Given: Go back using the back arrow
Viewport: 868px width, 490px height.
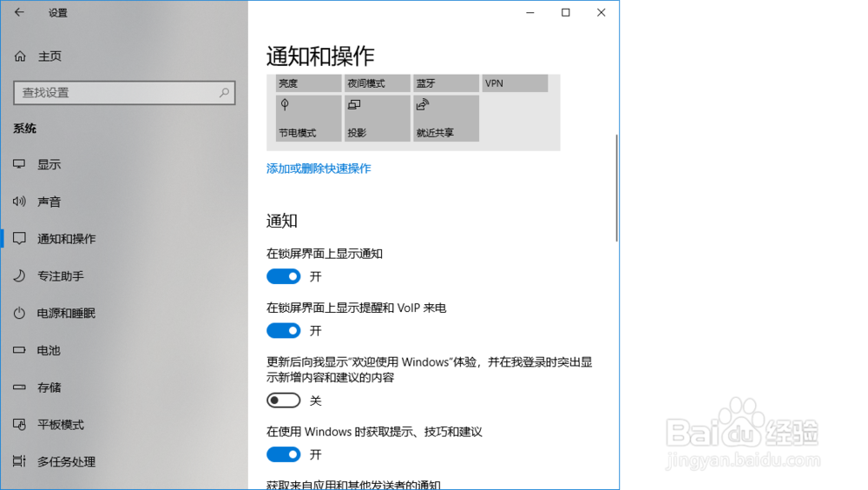Looking at the screenshot, I should pyautogui.click(x=19, y=12).
